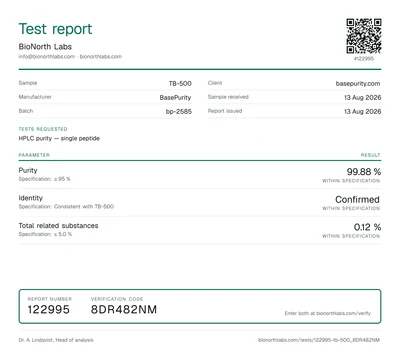Click the TB-500 sample value
This screenshot has height=362, width=400.
tap(180, 83)
